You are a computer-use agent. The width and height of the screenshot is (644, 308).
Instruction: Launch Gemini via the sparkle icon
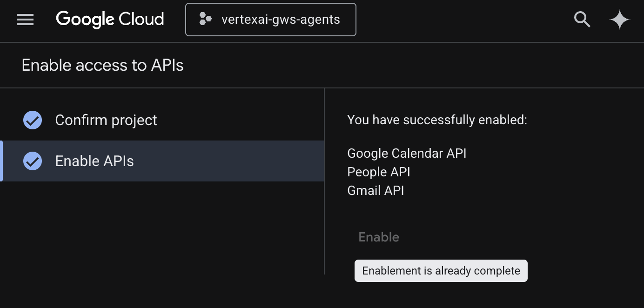click(619, 20)
